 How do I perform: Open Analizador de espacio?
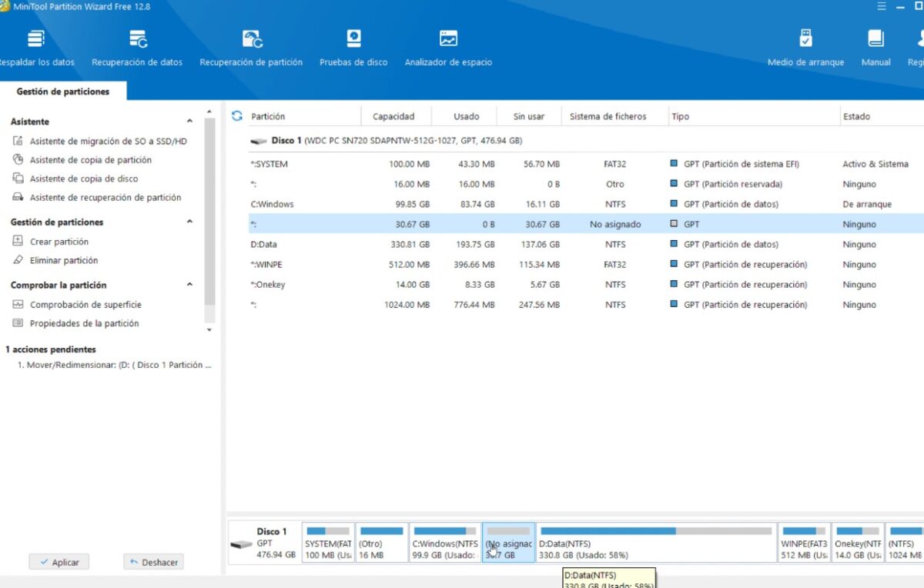(448, 48)
